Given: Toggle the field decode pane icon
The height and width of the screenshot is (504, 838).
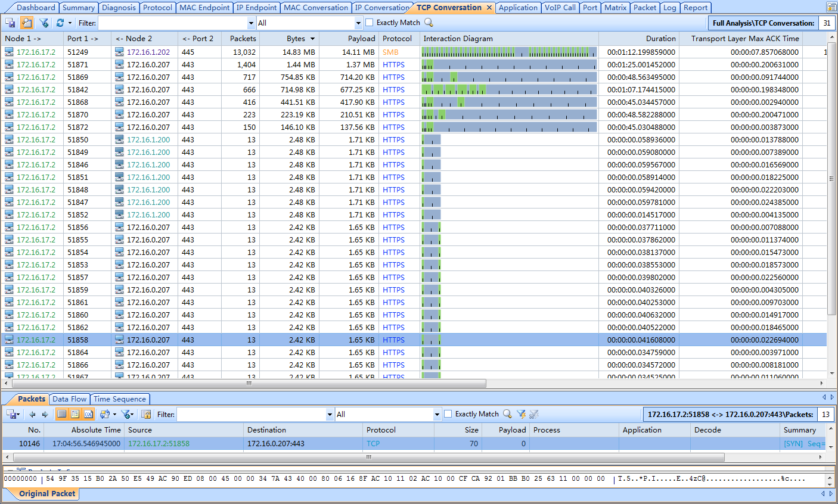Looking at the screenshot, I should (x=75, y=414).
